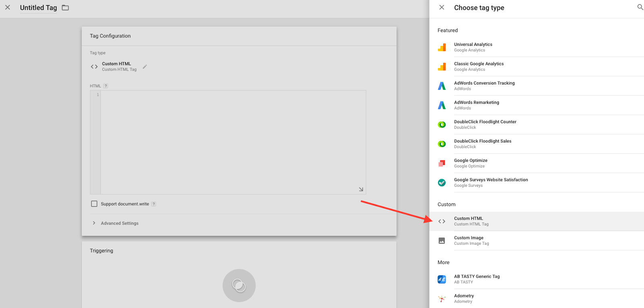Click the AdWords Remarketing icon
This screenshot has height=308, width=644.
coord(442,105)
